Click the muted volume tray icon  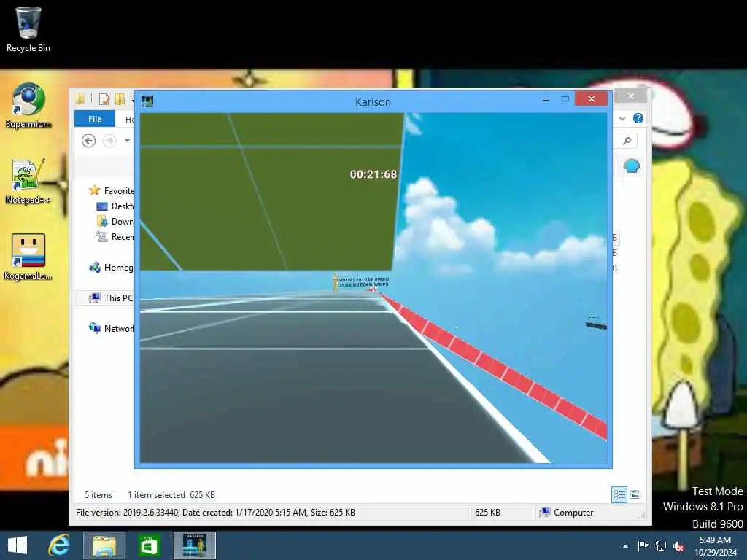click(x=678, y=546)
